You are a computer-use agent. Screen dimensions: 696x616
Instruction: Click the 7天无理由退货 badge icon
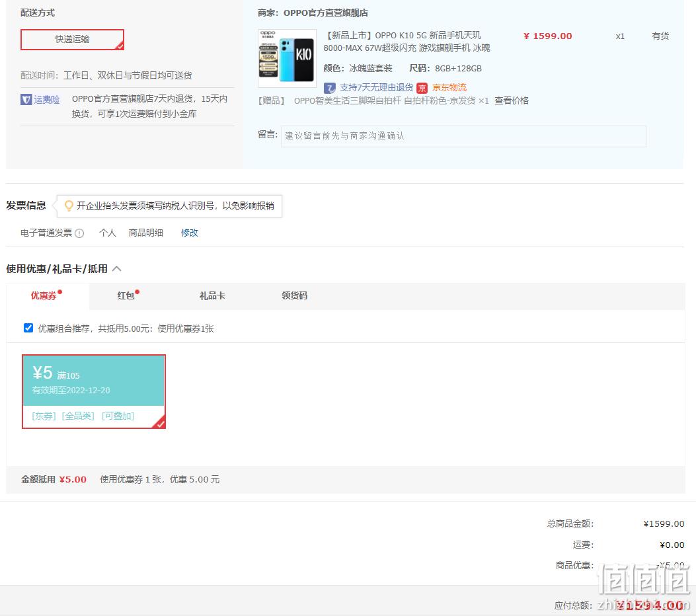[329, 88]
